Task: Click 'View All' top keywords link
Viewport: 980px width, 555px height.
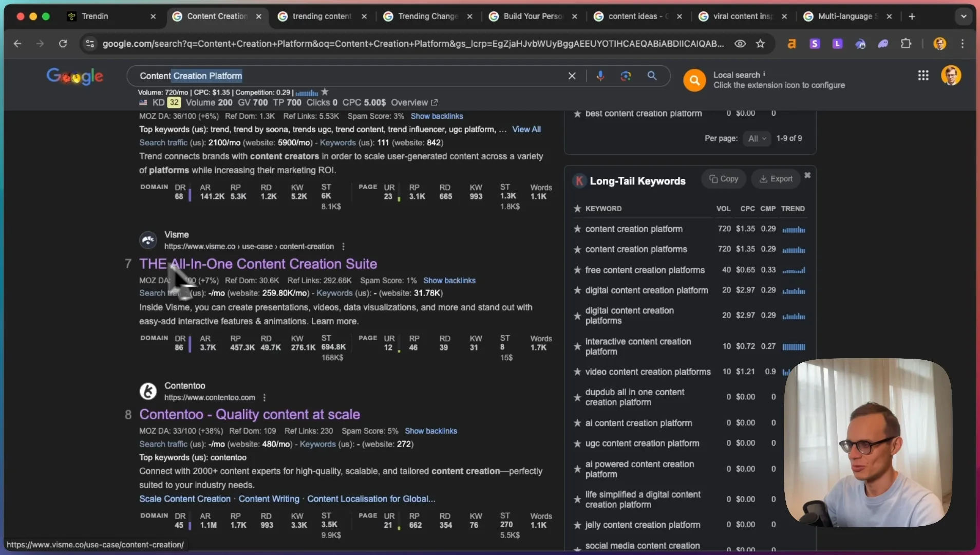Action: (526, 129)
